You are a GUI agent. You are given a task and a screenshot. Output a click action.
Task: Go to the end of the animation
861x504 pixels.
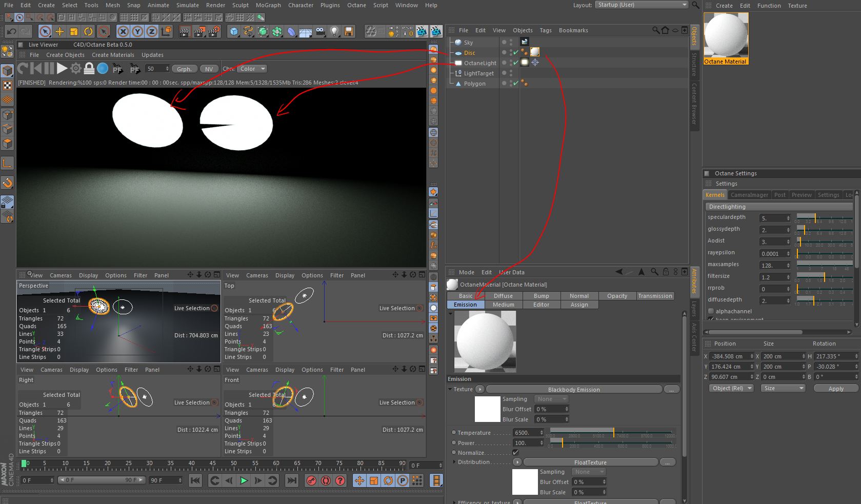tap(292, 480)
